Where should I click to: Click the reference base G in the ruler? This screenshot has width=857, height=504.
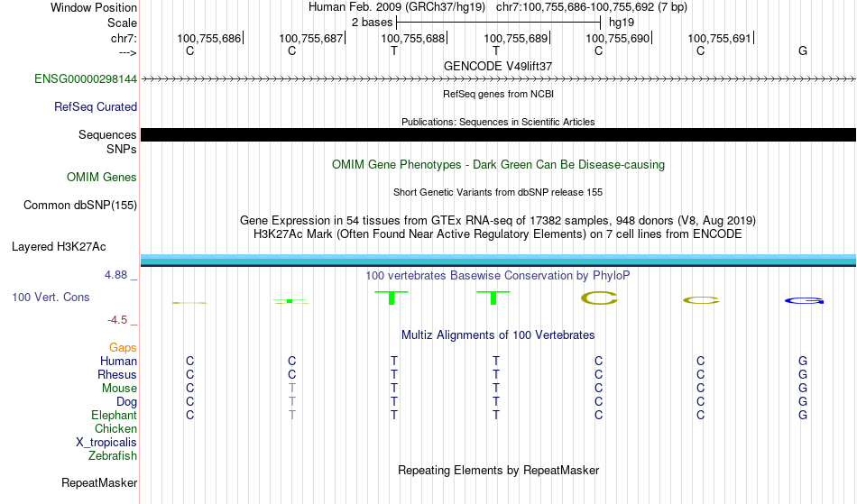802,51
